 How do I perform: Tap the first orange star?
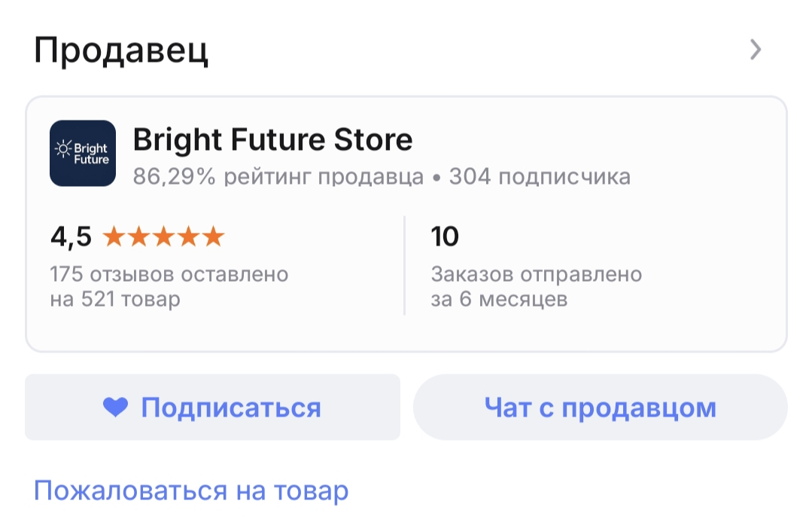(x=114, y=237)
